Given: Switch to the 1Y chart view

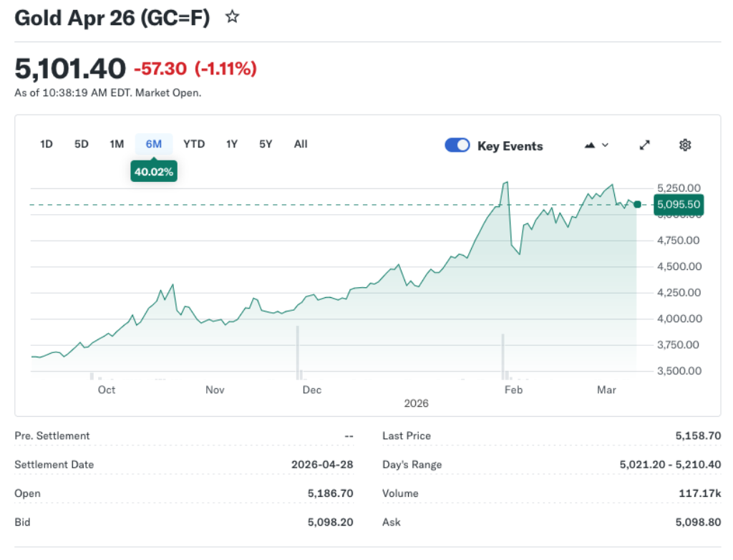Looking at the screenshot, I should click(231, 144).
